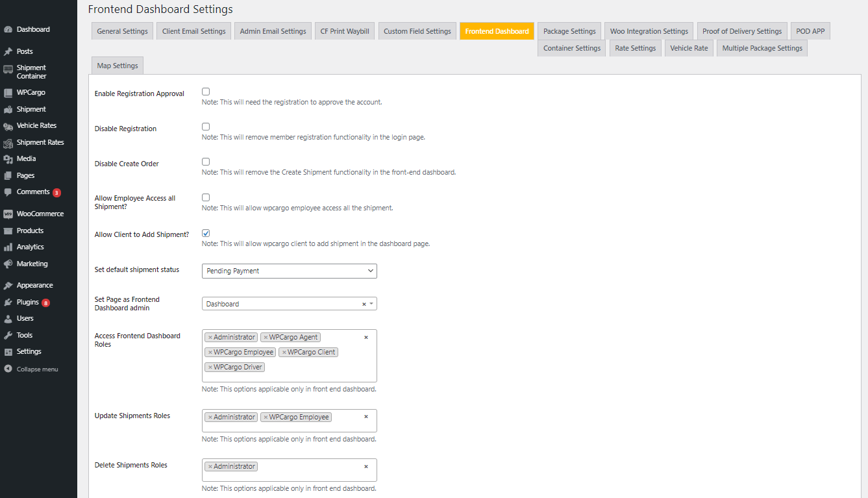Remove Administrator from Delete Shipments Roles
Viewport: 868px width, 498px height.
(210, 467)
